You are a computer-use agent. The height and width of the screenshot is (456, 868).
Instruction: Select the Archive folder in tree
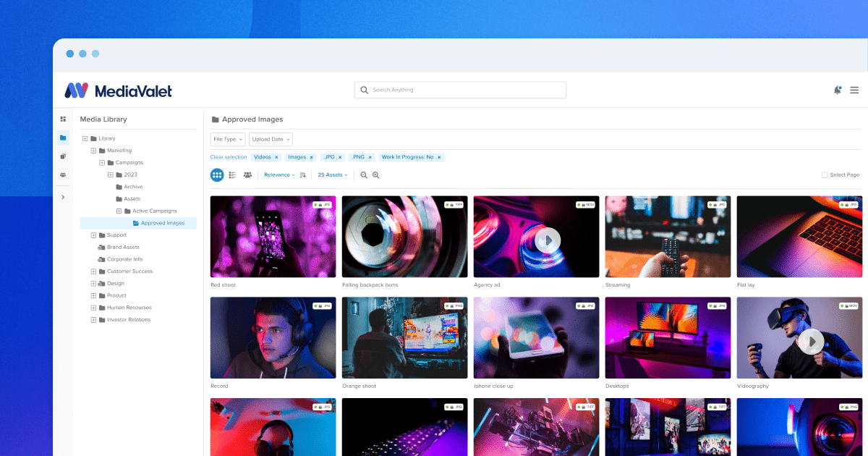pos(133,187)
